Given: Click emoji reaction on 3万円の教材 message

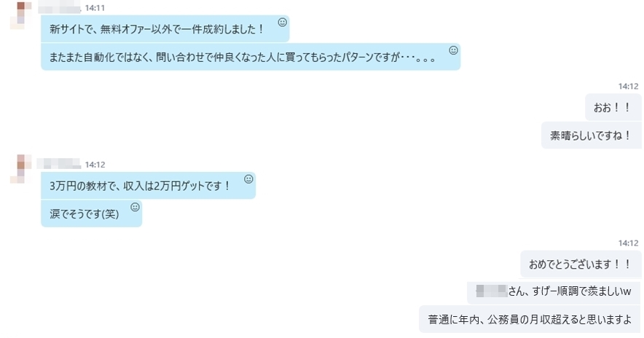Looking at the screenshot, I should pyautogui.click(x=248, y=179).
